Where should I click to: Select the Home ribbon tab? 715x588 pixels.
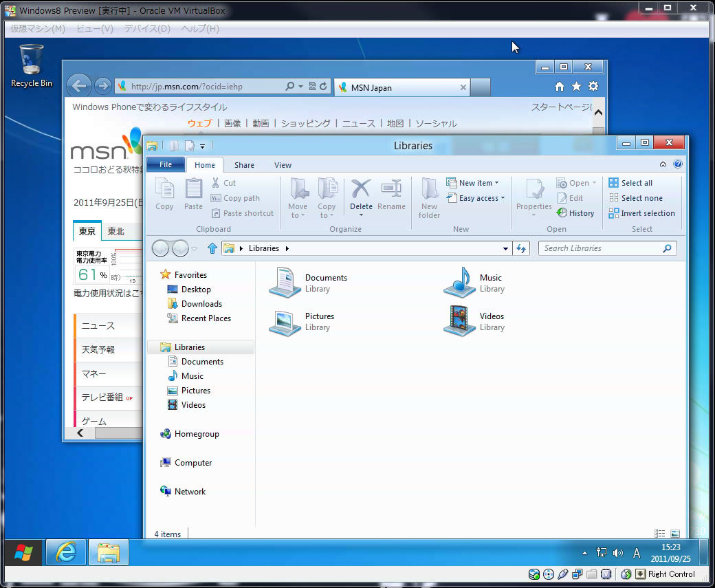point(205,165)
